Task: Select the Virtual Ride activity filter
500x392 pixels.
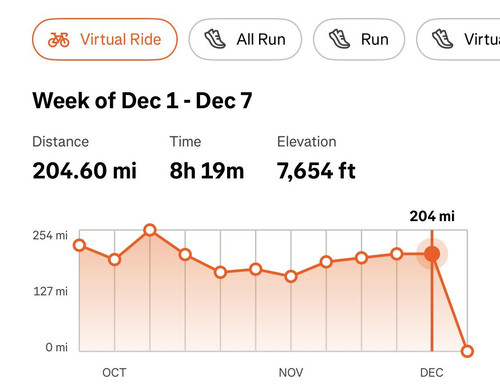Action: [105, 39]
